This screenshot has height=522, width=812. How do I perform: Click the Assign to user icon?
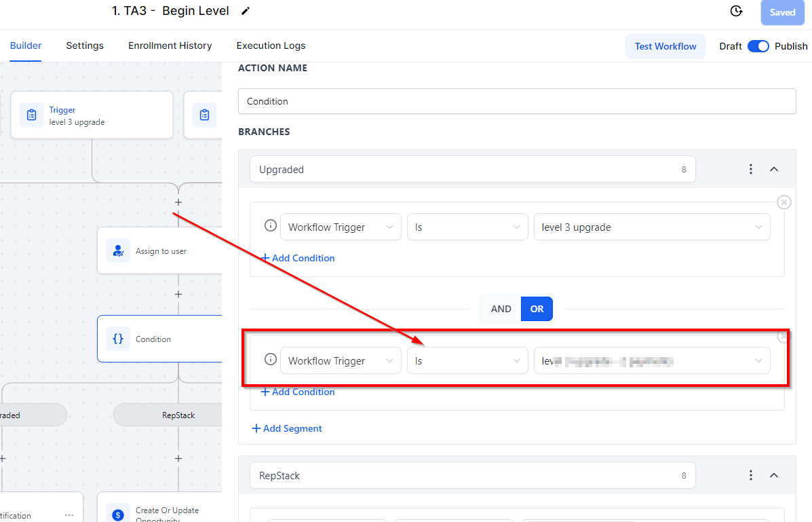pyautogui.click(x=118, y=251)
